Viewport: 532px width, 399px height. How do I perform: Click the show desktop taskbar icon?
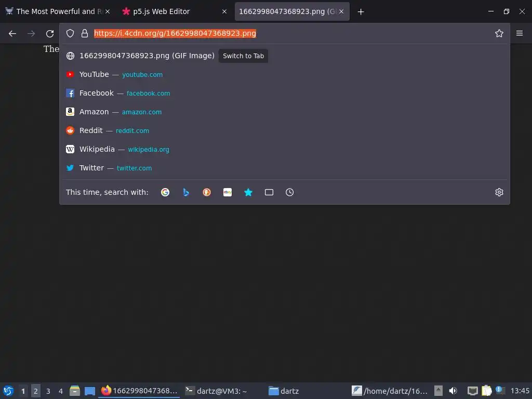pyautogui.click(x=90, y=391)
